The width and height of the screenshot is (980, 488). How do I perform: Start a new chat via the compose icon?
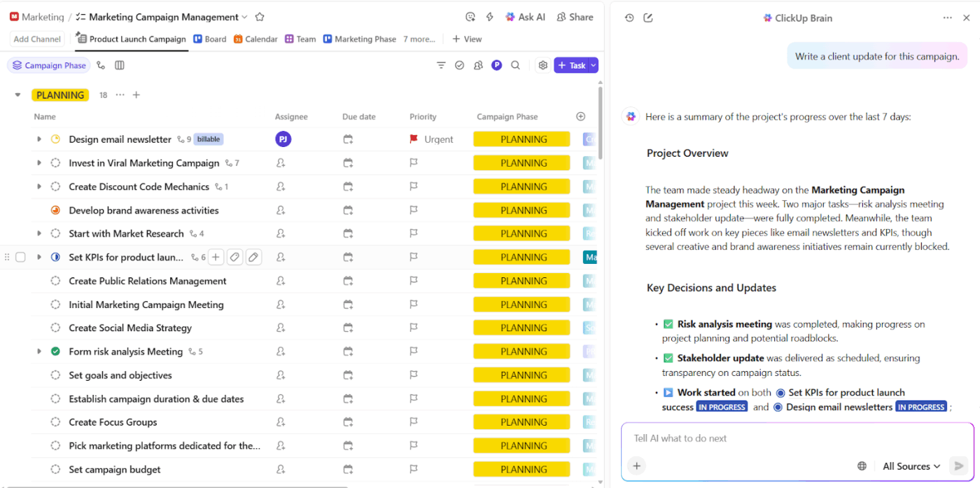click(x=647, y=18)
